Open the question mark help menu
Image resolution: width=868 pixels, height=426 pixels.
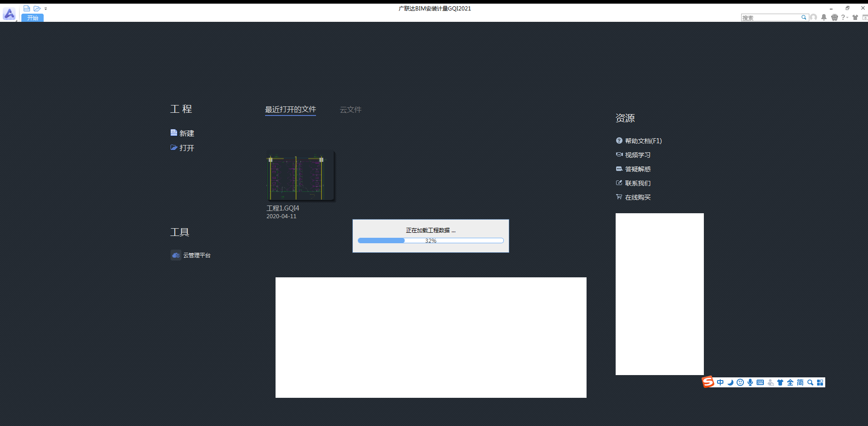pos(844,17)
